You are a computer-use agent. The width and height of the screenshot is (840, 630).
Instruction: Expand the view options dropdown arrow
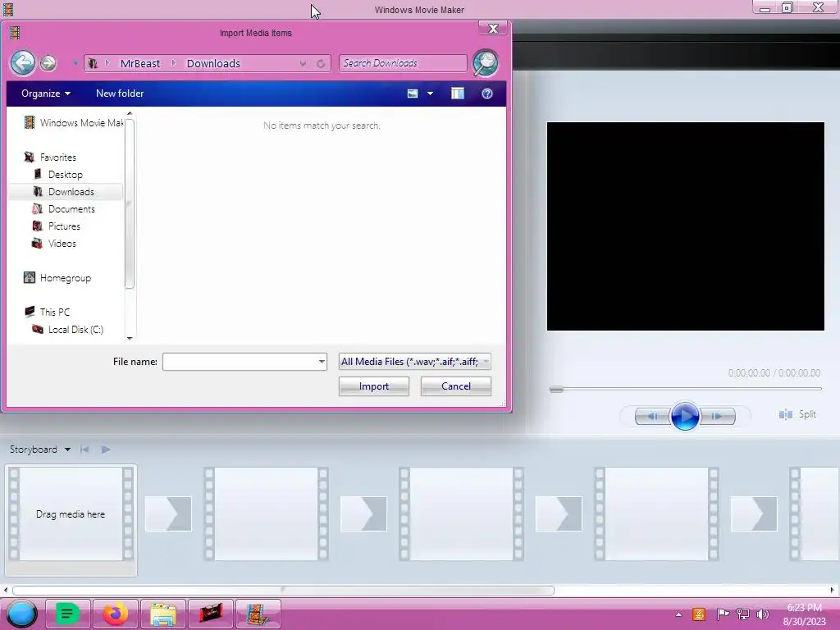430,94
